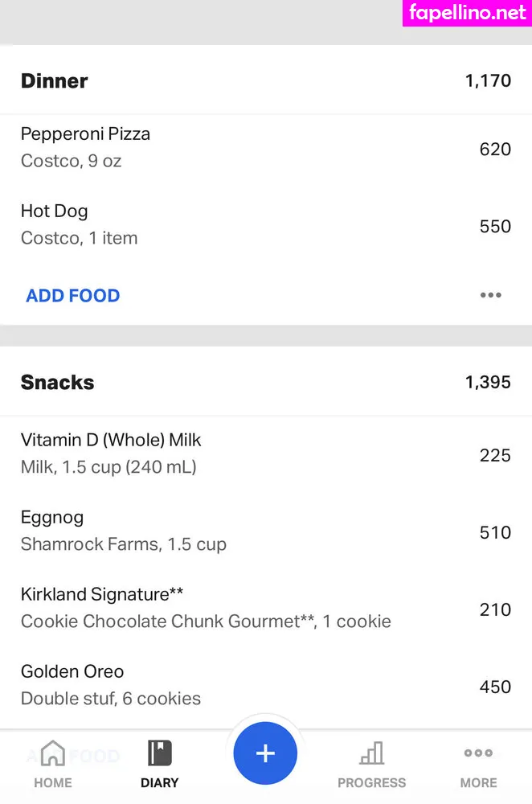
Task: Tap the Dinner section header
Action: 55,80
